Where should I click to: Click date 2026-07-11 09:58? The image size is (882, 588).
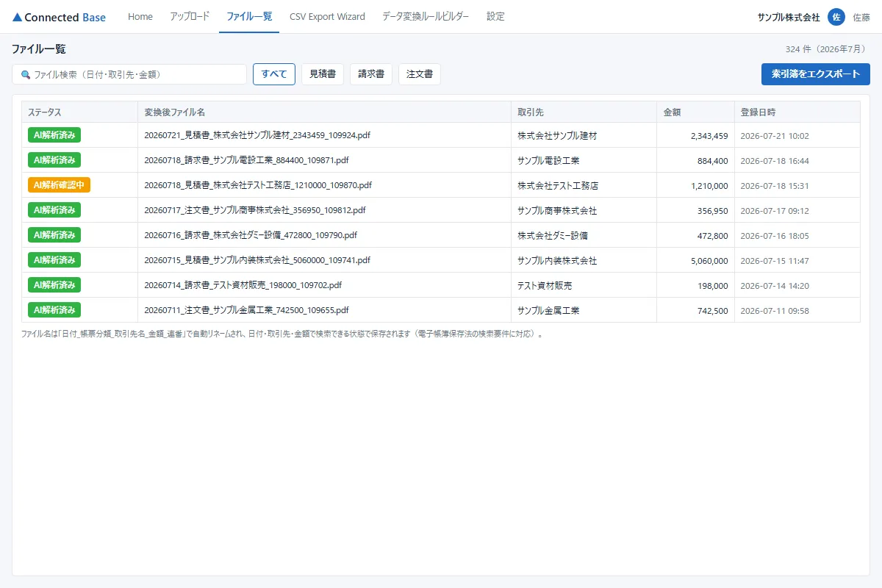click(775, 310)
